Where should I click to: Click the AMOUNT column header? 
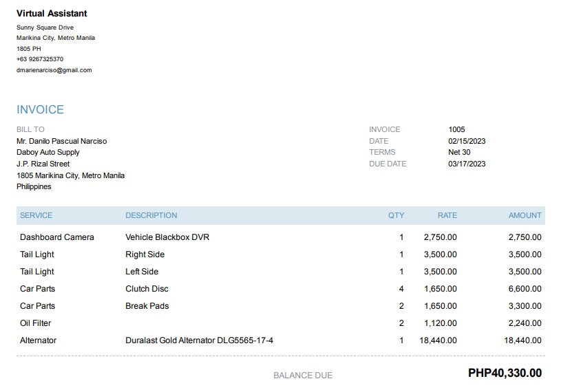click(x=525, y=215)
